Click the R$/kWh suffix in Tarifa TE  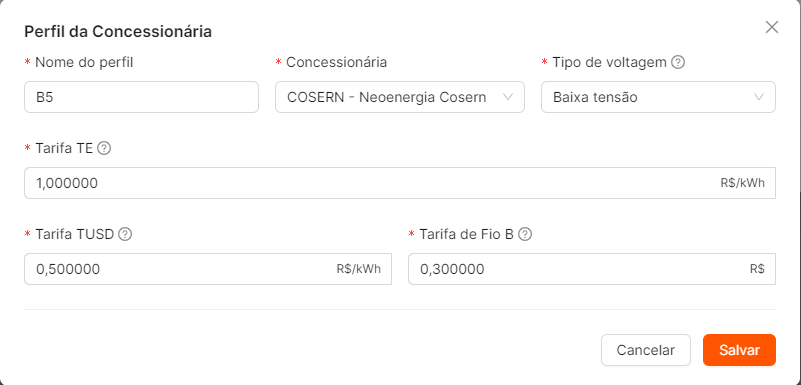pyautogui.click(x=743, y=183)
